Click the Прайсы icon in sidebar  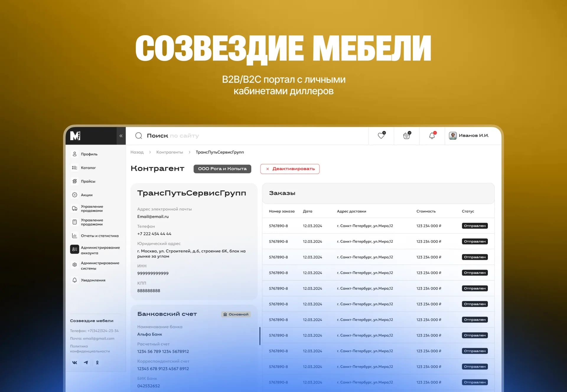75,181
